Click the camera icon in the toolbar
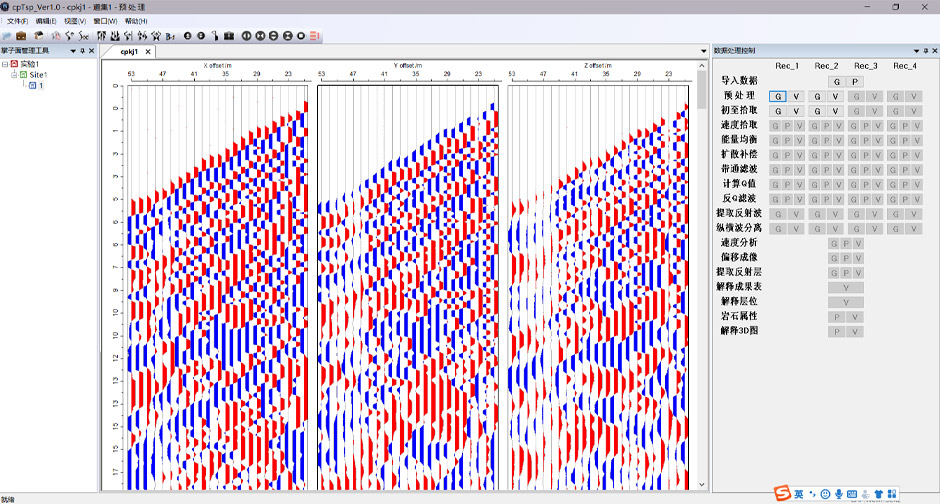 point(229,35)
